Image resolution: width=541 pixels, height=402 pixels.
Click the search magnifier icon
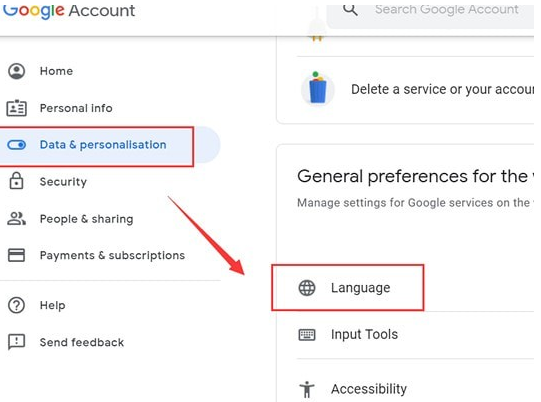pos(350,9)
